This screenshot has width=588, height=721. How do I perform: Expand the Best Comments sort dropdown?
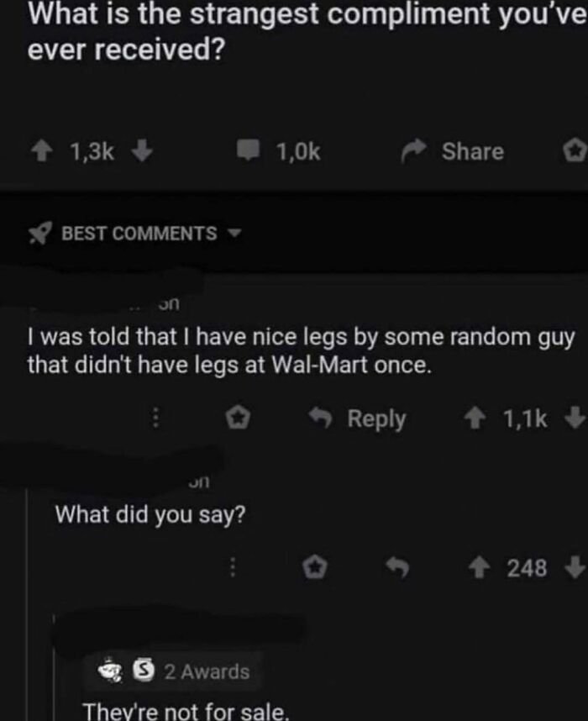(x=235, y=233)
